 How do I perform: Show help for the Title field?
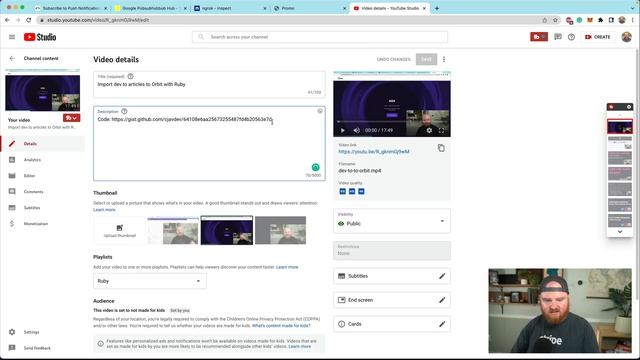pos(130,76)
